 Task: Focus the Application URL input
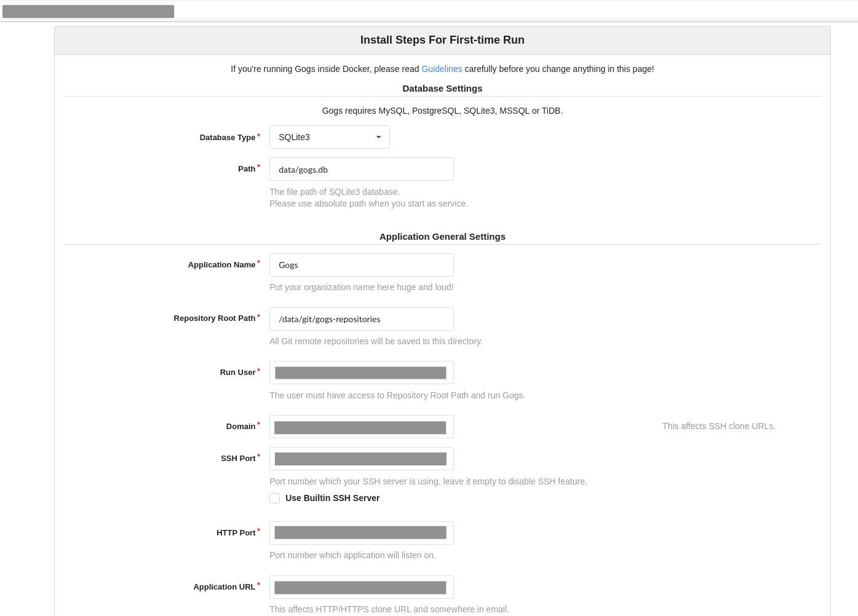[x=362, y=587]
